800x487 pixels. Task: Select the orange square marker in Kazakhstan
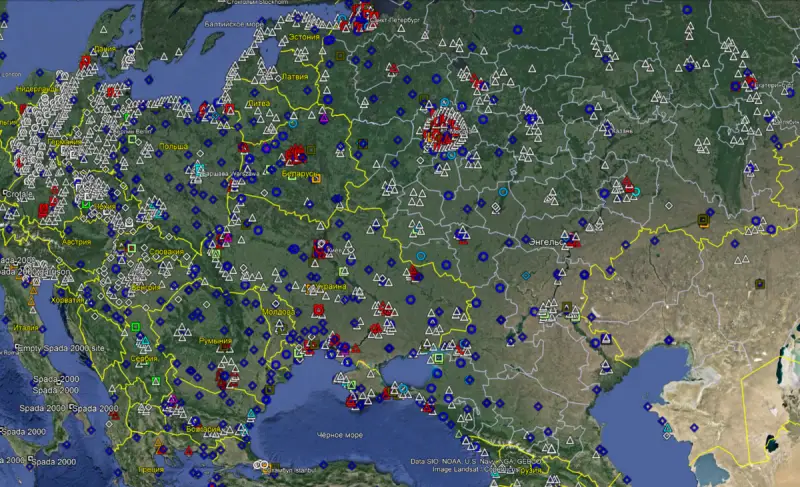703,220
